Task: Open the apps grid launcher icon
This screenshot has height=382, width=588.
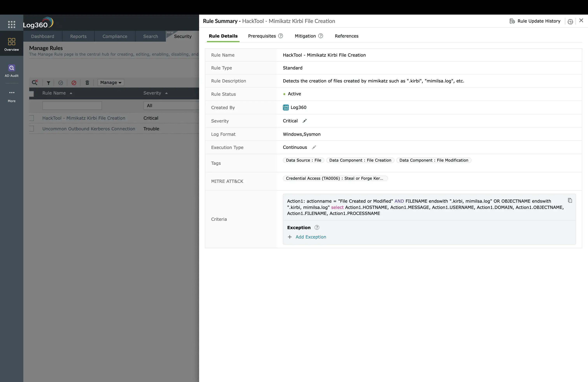Action: coord(12,24)
